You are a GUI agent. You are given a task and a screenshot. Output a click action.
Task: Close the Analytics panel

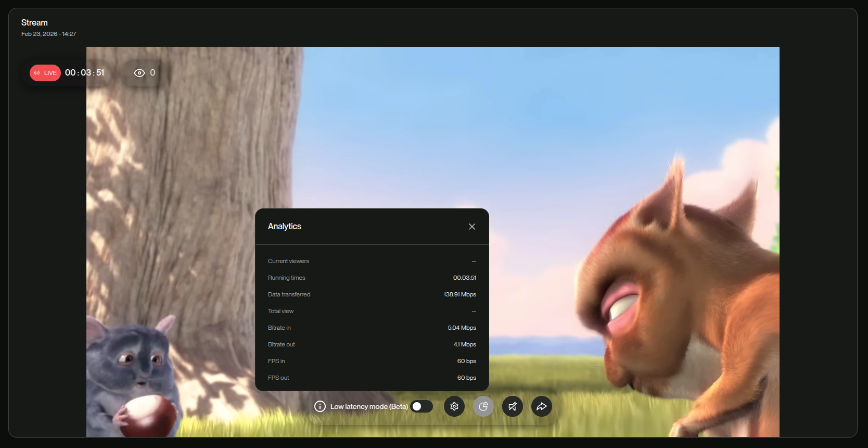(x=472, y=227)
